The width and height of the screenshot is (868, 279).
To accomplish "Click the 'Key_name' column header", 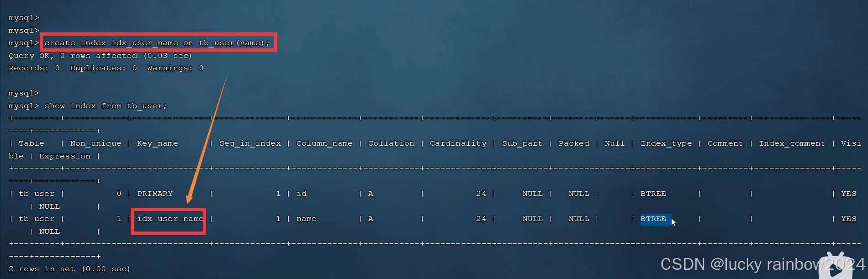I will click(x=158, y=143).
